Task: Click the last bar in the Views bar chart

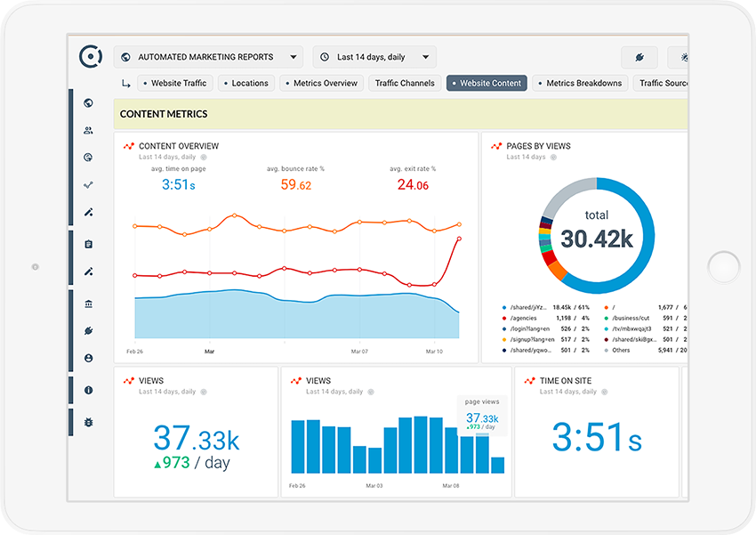Action: coord(498,465)
